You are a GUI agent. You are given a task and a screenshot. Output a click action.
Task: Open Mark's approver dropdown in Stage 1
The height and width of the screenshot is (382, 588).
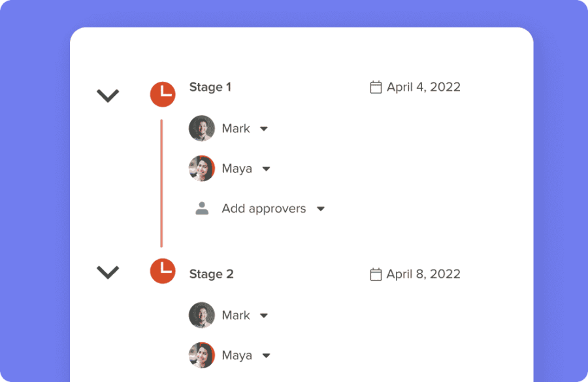[264, 128]
